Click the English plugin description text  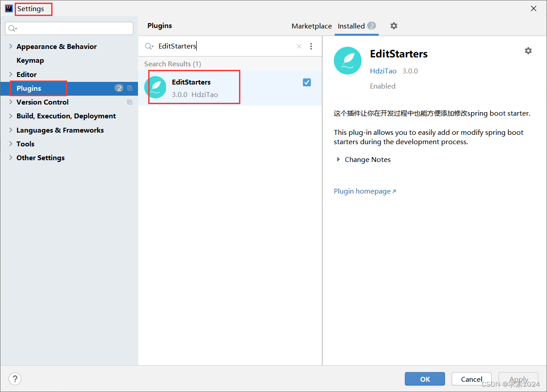pos(429,137)
